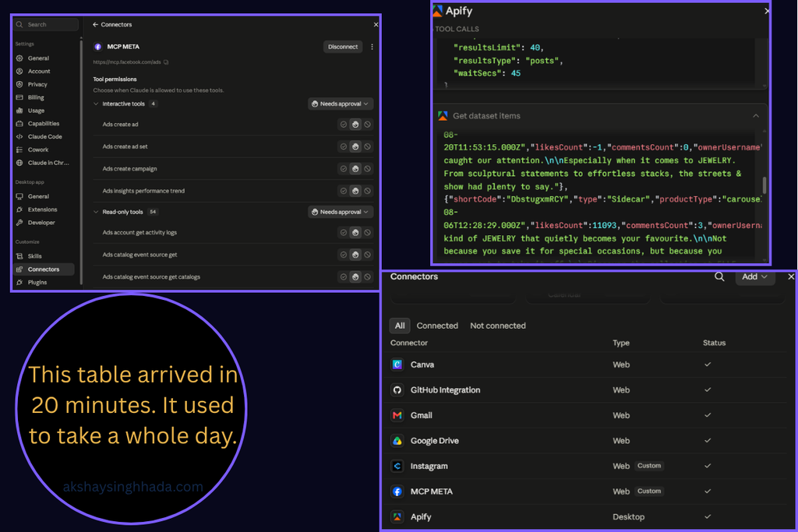Image resolution: width=798 pixels, height=532 pixels.
Task: Switch to the Not connected filter tab
Action: point(498,326)
